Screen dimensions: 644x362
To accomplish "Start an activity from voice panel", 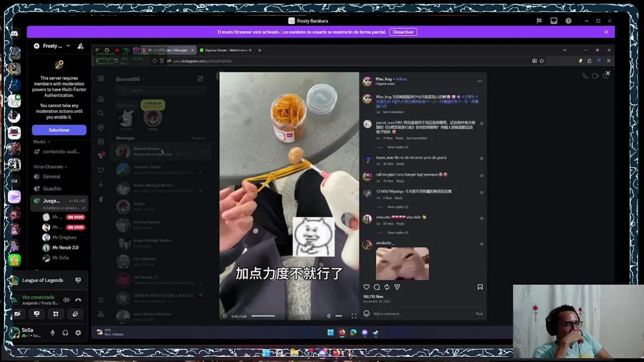I will (x=56, y=314).
